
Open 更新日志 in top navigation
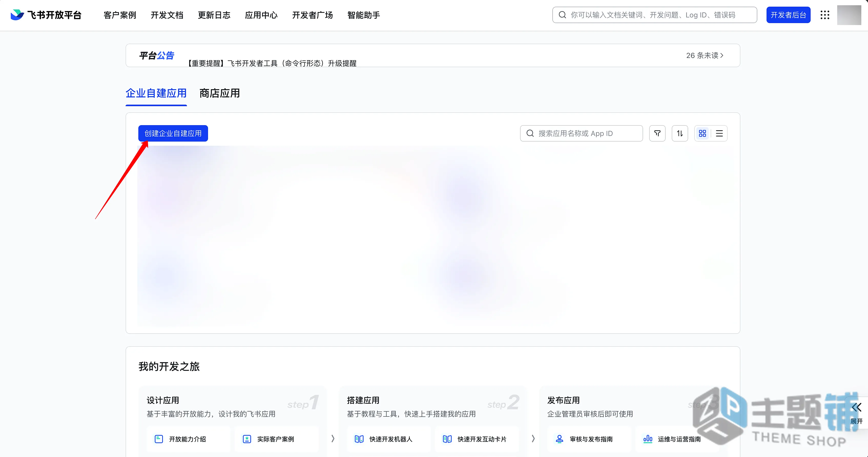(214, 15)
